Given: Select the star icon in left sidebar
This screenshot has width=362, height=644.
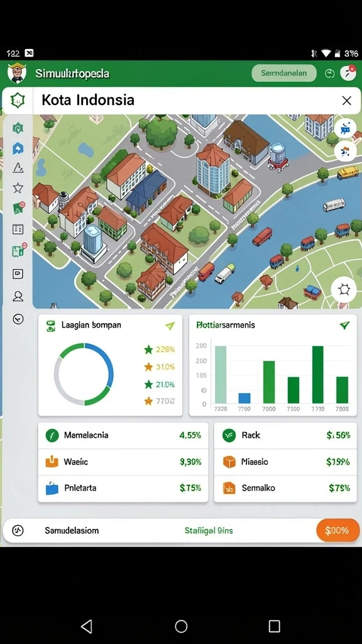Looking at the screenshot, I should coord(18,188).
